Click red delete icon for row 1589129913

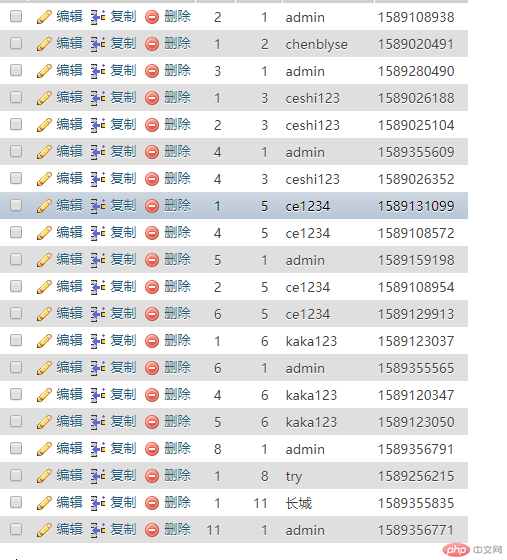[x=152, y=314]
